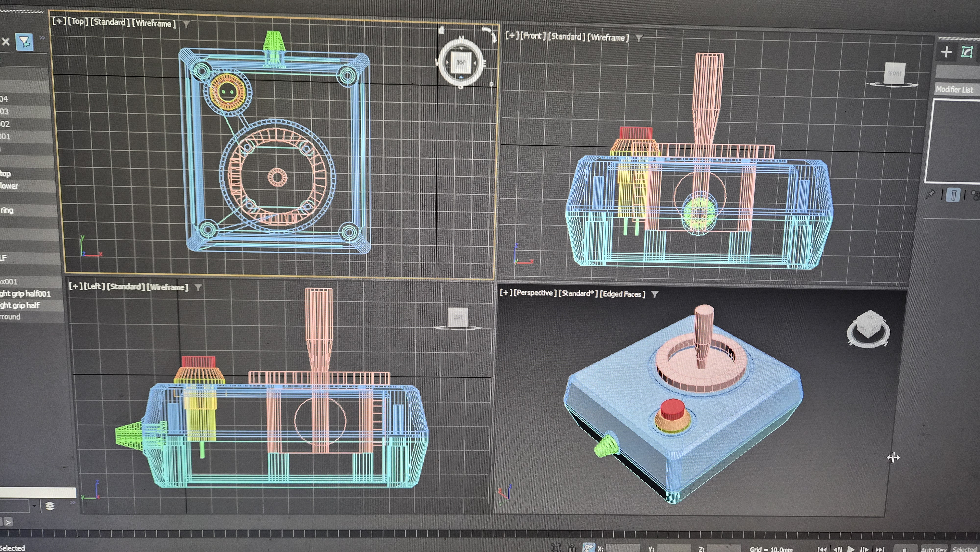Step to previous frame button

click(837, 549)
